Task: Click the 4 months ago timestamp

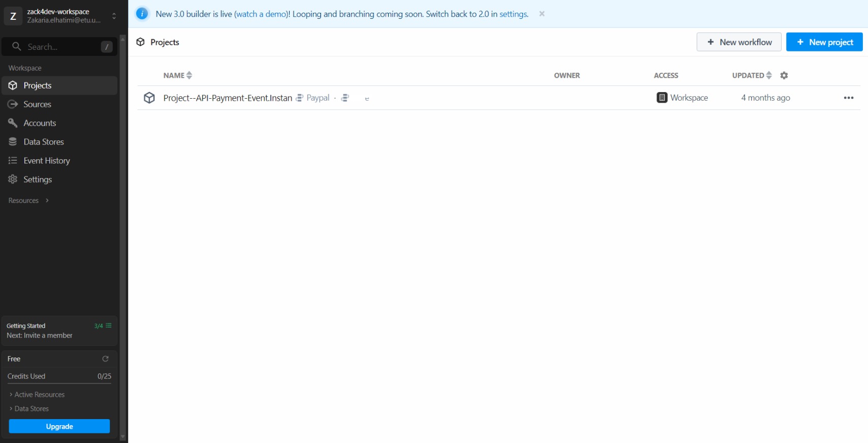Action: click(x=765, y=98)
